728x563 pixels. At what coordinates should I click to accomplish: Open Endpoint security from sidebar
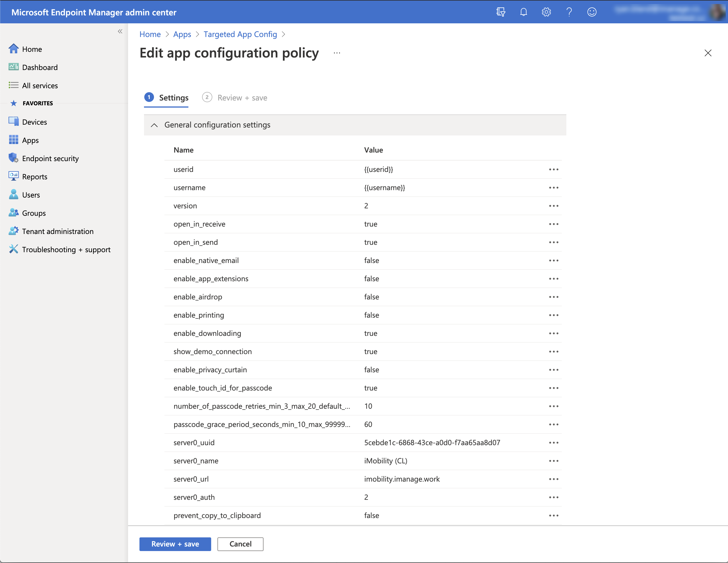tap(50, 158)
